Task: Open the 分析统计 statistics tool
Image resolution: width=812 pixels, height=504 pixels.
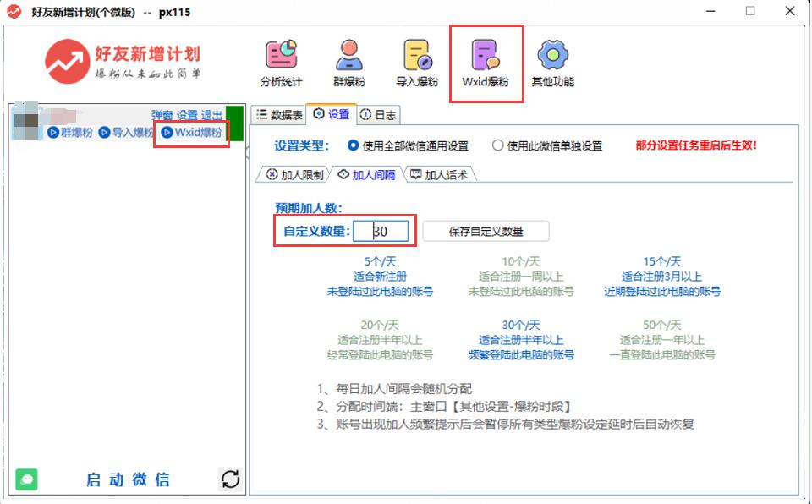Action: click(x=281, y=63)
